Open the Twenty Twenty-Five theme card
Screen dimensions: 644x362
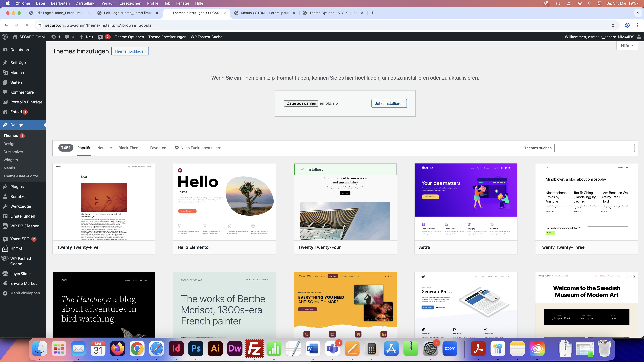(x=104, y=209)
